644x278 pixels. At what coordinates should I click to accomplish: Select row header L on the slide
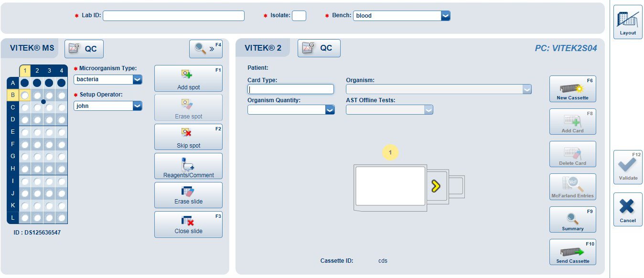point(13,218)
